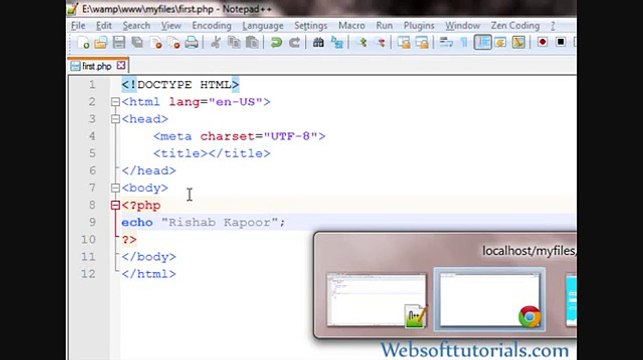Toggle Show all characters pilcrow icon
This screenshot has width=643, height=360.
[x=464, y=42]
